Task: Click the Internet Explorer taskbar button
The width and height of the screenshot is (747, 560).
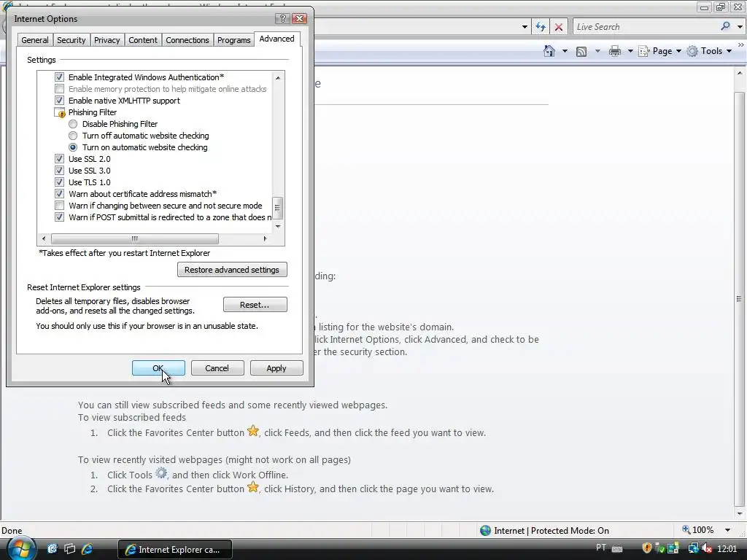Action: [x=175, y=549]
